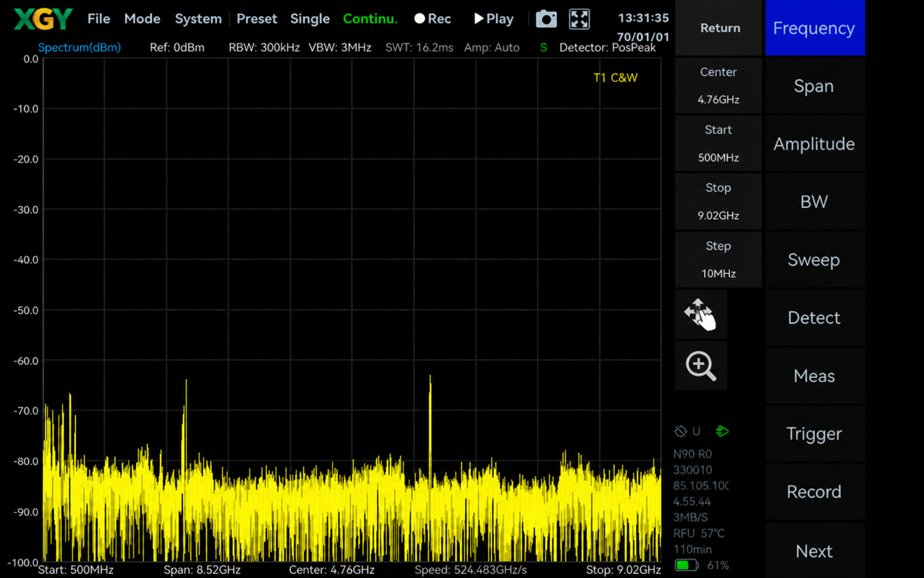Open the Meas menu
Screen dimensions: 924x578
coord(814,376)
